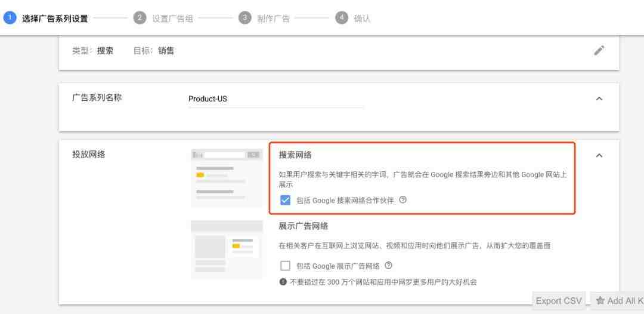This screenshot has width=644, height=314.
Task: Open help icon next to 搜索网络合作伙伴
Action: click(x=403, y=200)
